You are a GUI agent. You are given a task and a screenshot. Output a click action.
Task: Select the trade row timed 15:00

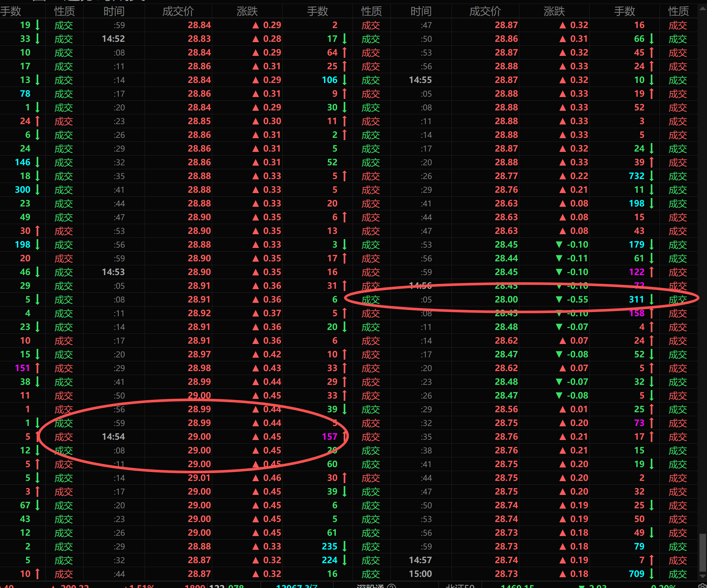click(420, 574)
